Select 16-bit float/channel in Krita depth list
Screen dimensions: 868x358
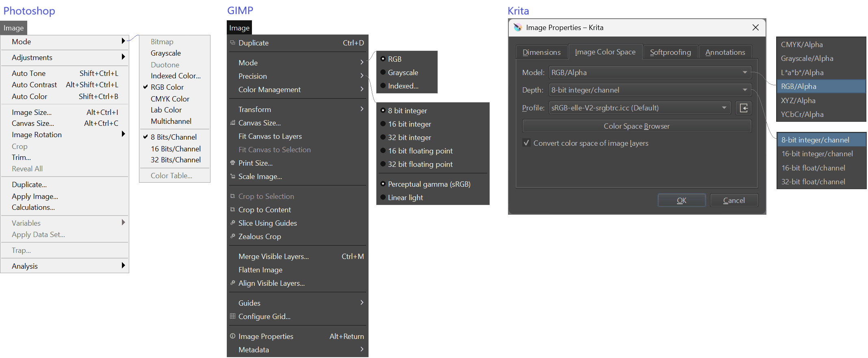click(821, 168)
